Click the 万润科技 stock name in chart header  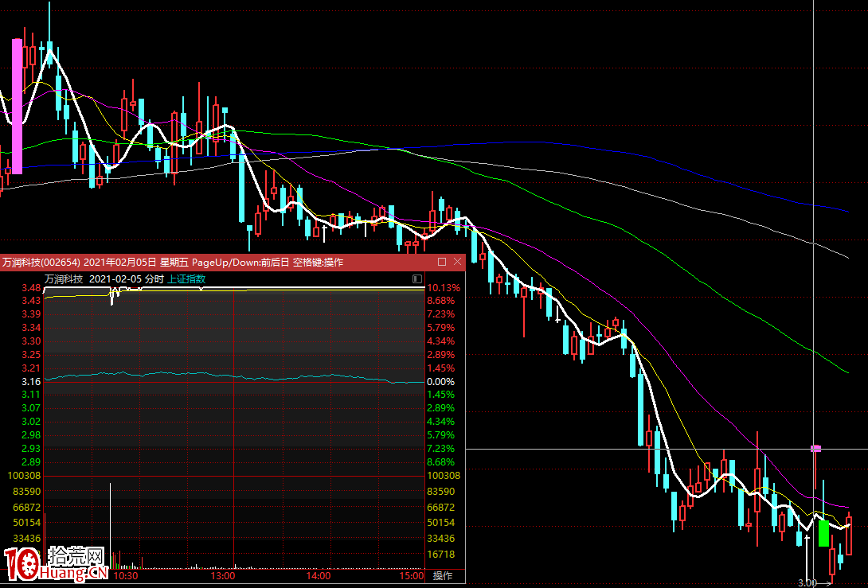(64, 279)
